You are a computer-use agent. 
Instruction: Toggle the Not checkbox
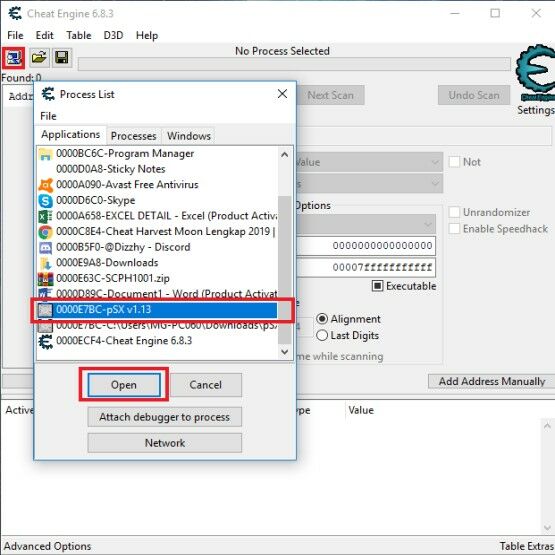[454, 162]
